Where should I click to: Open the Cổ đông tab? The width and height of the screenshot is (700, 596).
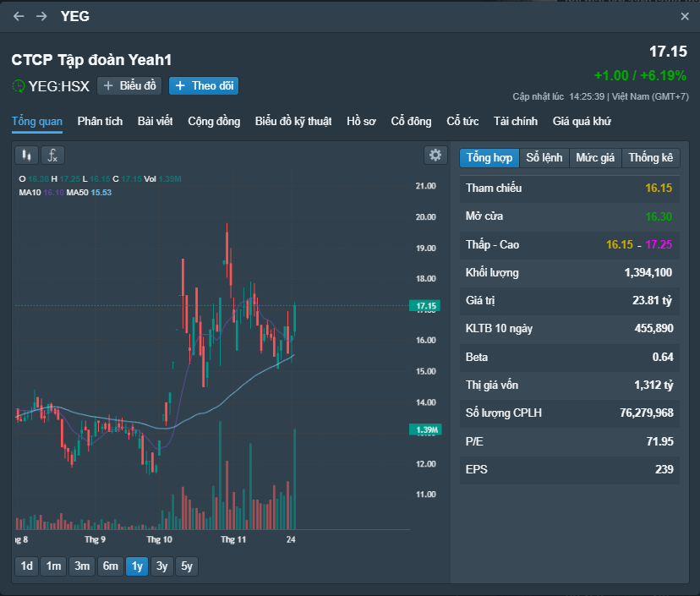(x=411, y=122)
